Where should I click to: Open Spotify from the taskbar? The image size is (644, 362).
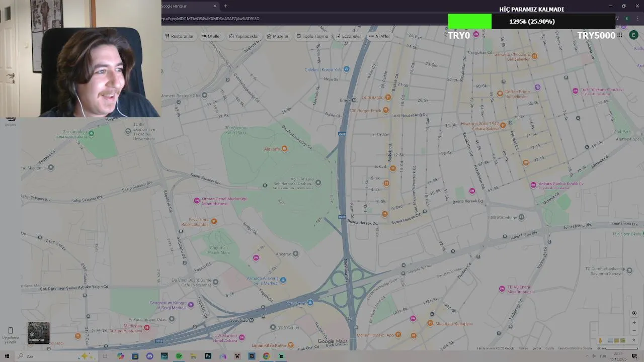179,356
